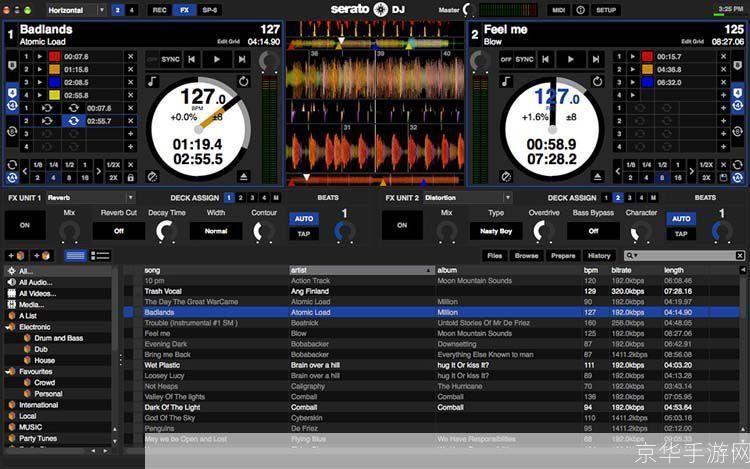Lock the loop with padlock icon
The width and height of the screenshot is (750, 469).
coord(130,177)
